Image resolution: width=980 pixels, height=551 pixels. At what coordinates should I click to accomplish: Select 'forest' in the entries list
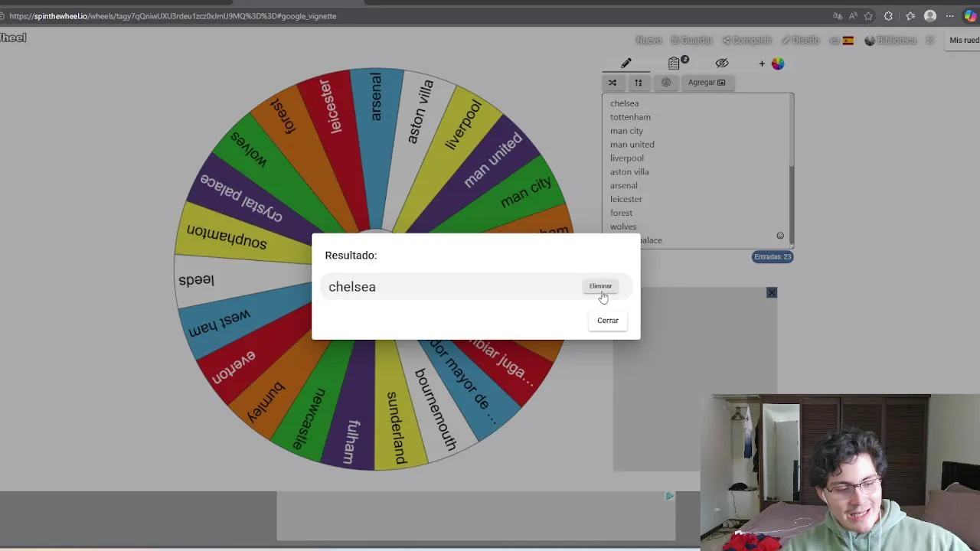[621, 214]
